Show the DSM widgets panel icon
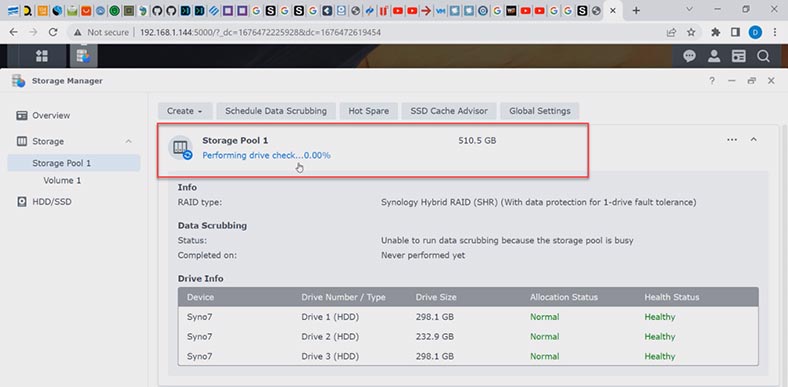The height and width of the screenshot is (387, 788). click(x=739, y=56)
